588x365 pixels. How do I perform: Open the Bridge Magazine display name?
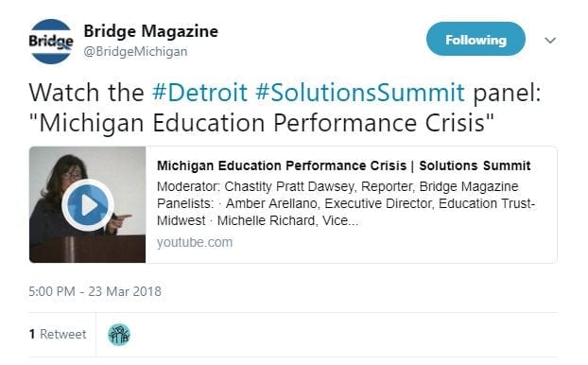150,31
